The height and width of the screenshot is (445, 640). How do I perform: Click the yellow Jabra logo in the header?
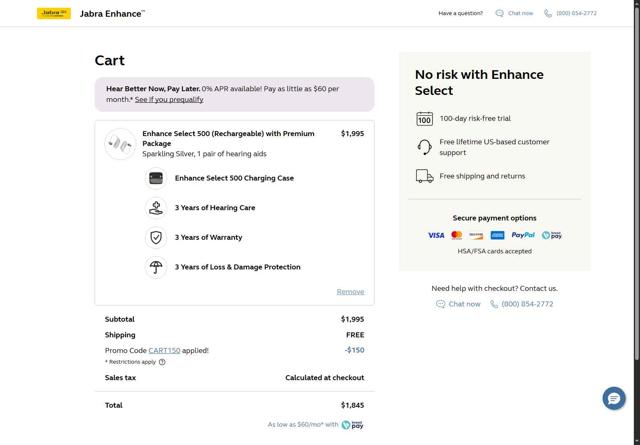point(54,13)
